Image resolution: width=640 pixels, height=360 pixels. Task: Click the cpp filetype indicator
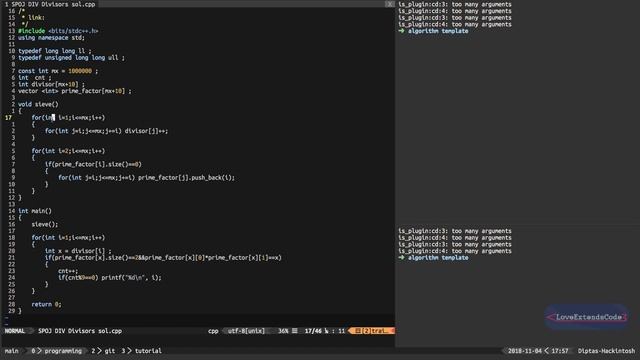213,331
